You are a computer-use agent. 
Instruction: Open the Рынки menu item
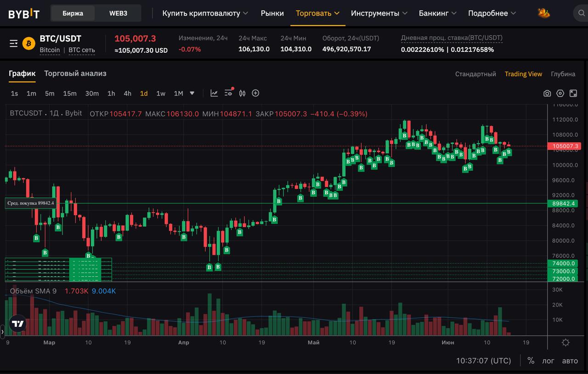click(x=272, y=13)
